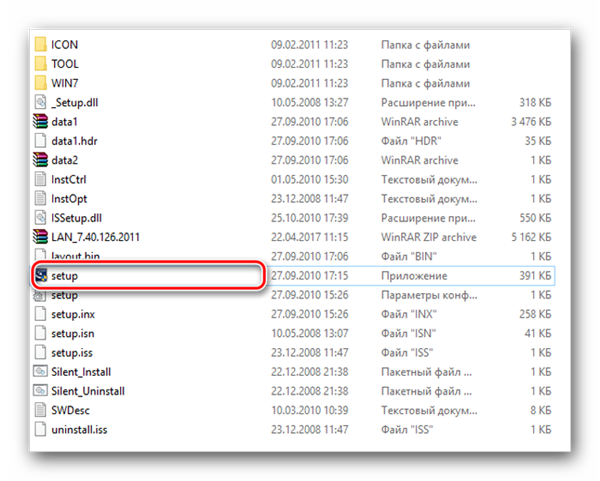Select the file name TOOL
The image size is (600, 481).
point(65,64)
